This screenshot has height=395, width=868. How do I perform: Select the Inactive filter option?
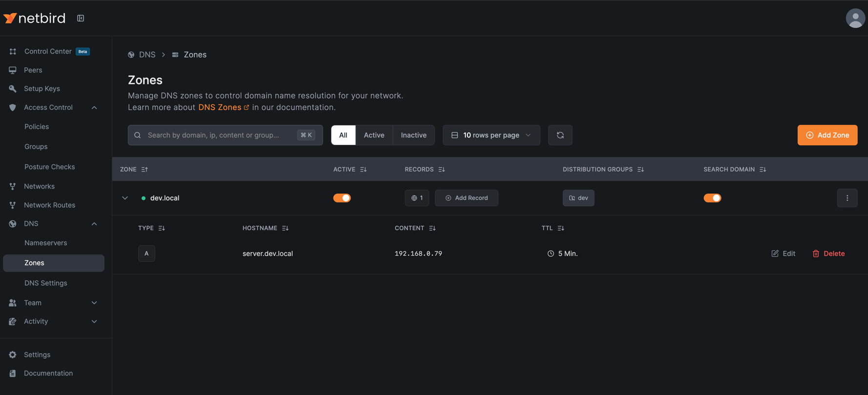(x=413, y=135)
